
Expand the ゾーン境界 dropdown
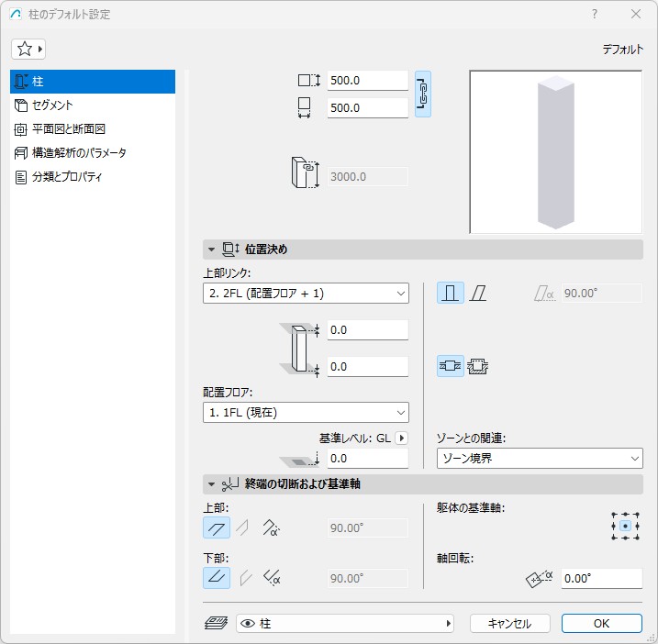coord(539,459)
